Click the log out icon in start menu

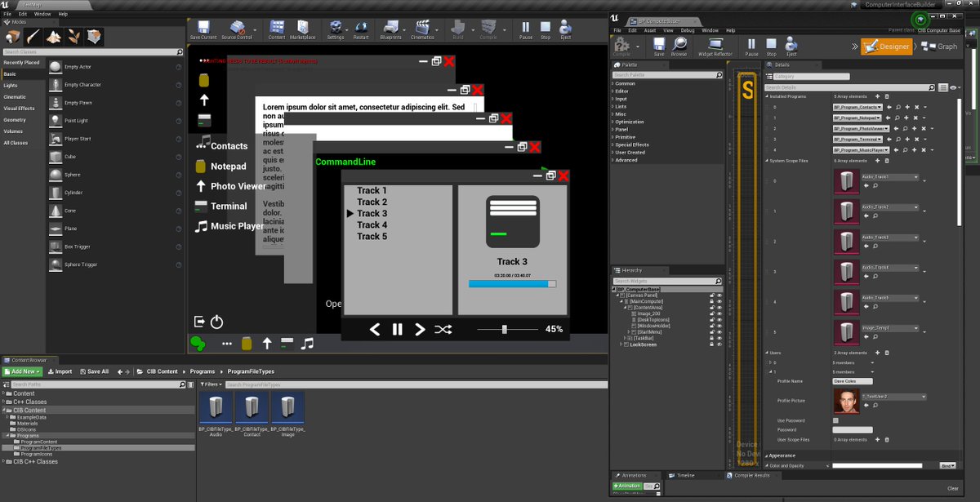(199, 322)
